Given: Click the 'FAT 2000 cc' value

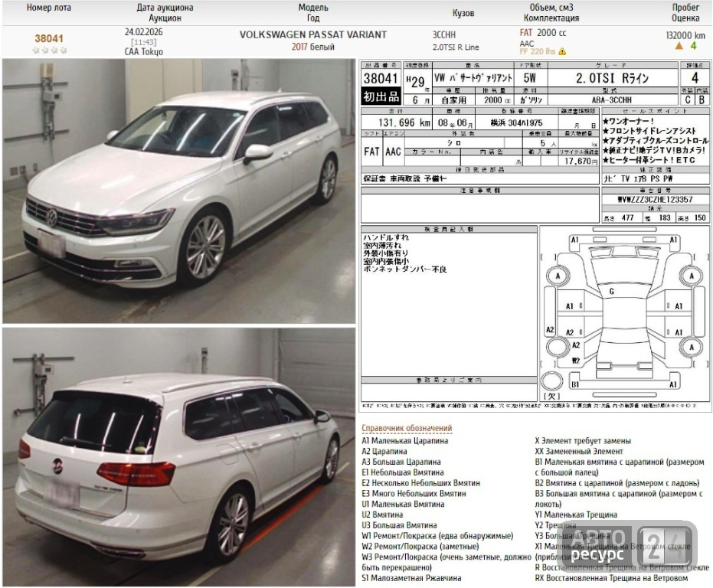Looking at the screenshot, I should point(543,33).
